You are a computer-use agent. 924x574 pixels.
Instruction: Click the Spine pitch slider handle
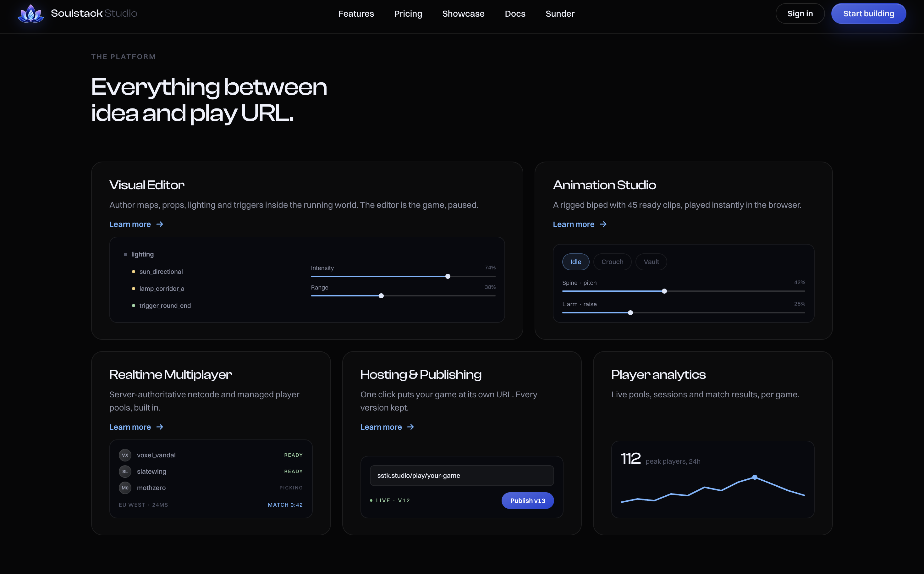pyautogui.click(x=664, y=291)
